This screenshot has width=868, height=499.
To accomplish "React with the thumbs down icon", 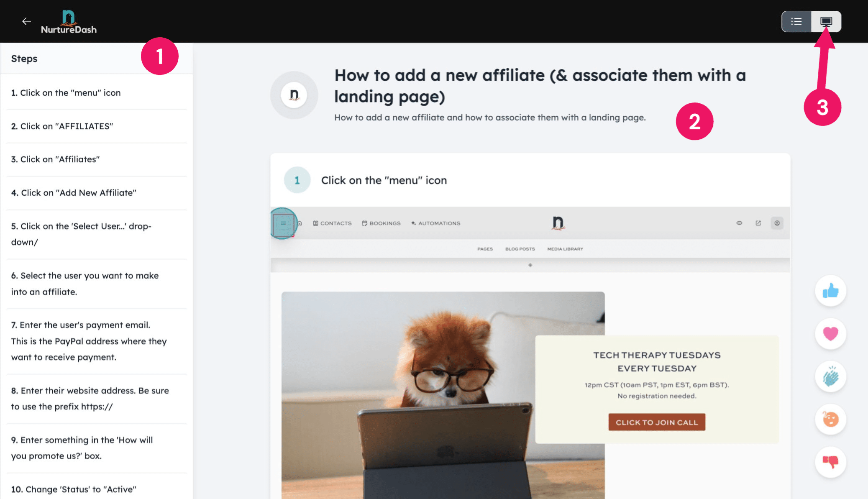I will pos(830,462).
